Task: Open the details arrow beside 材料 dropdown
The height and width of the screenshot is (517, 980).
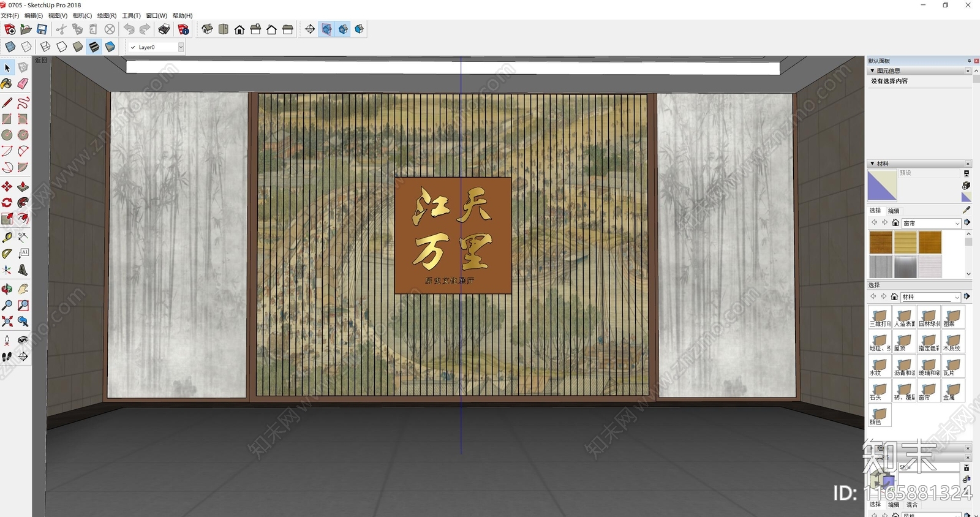Action: [967, 296]
